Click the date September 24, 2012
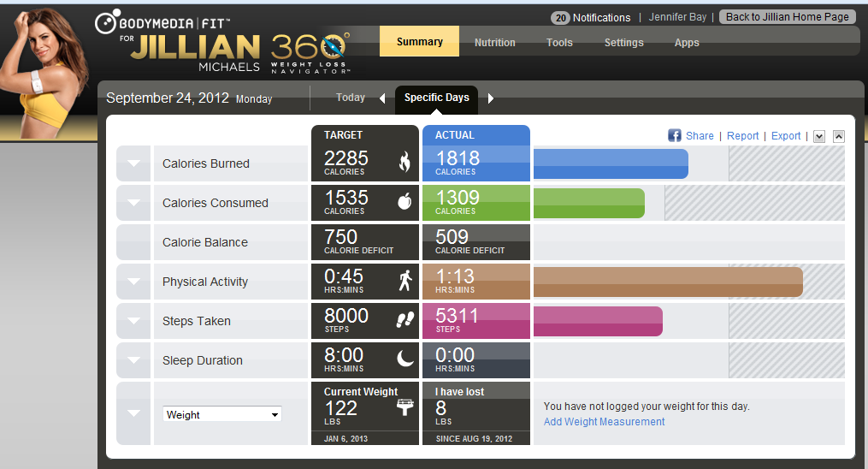Screen dimensions: 868x469 (x=167, y=98)
